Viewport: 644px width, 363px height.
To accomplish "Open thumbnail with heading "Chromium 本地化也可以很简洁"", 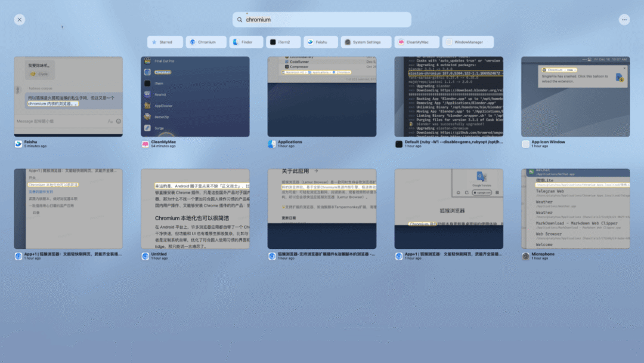I will [195, 209].
